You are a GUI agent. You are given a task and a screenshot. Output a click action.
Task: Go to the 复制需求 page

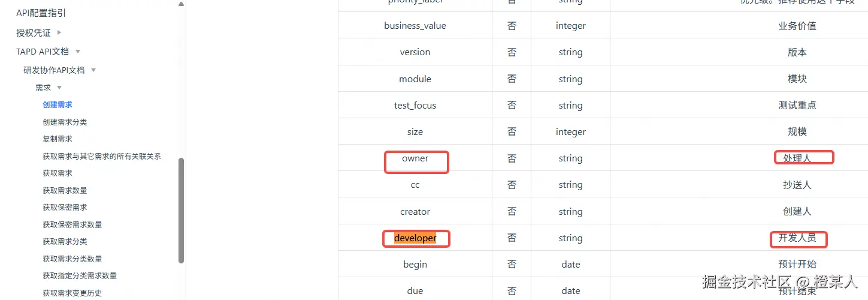click(58, 139)
